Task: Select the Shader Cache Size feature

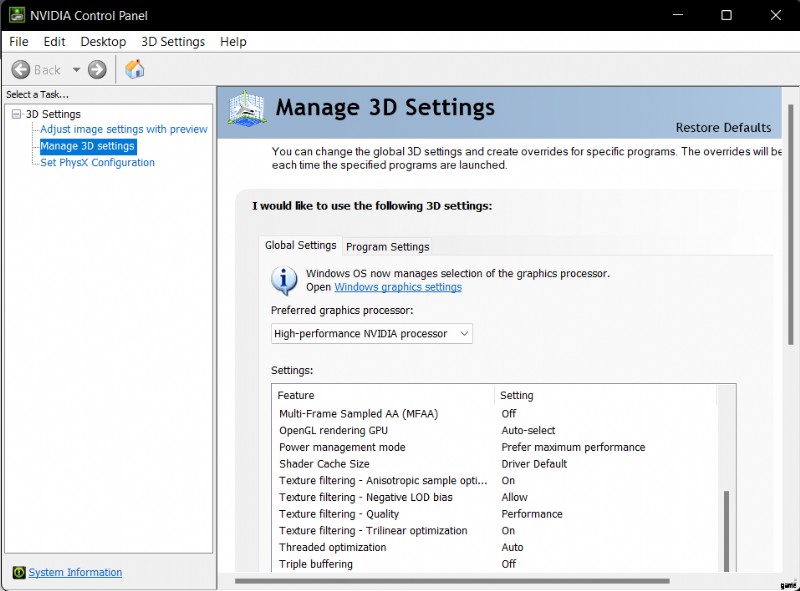Action: pos(324,464)
